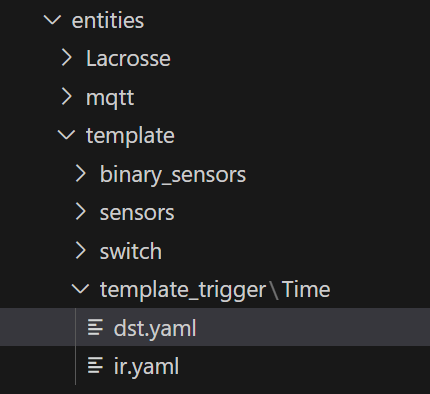The width and height of the screenshot is (430, 394).
Task: Collapse the entities folder chevron
Action: pos(52,20)
